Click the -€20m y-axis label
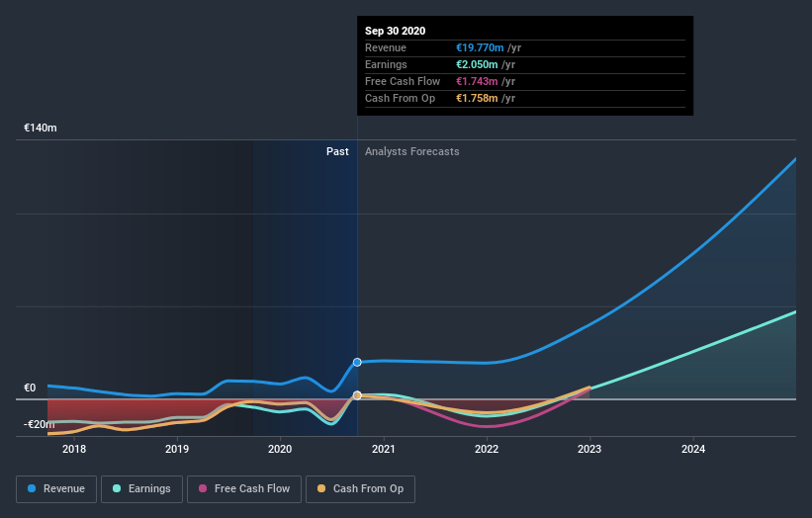The image size is (812, 518). coord(40,424)
